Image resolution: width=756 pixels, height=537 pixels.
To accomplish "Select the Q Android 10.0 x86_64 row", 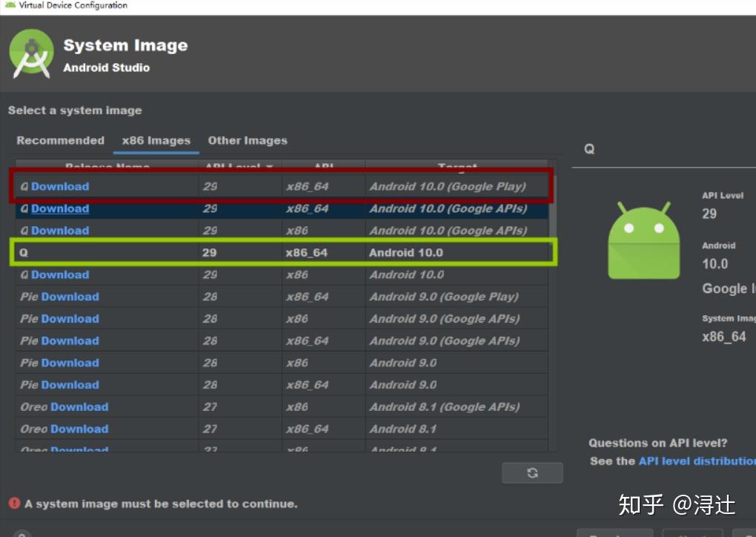I will (x=222, y=252).
